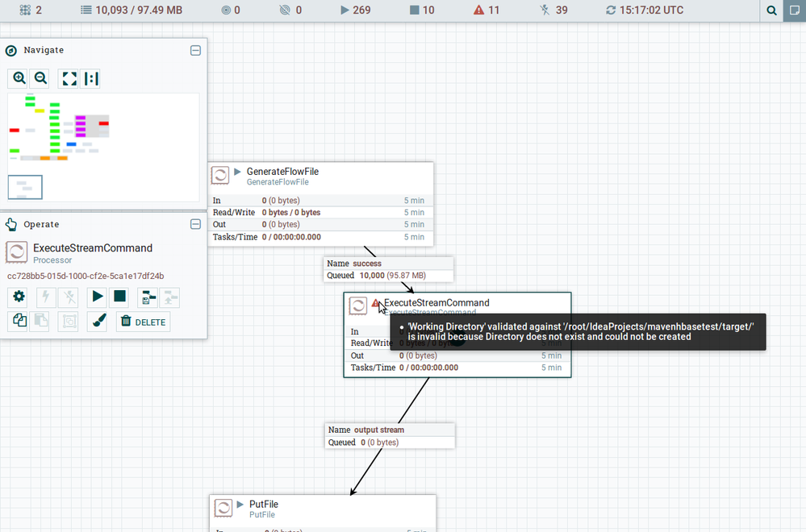Image resolution: width=806 pixels, height=532 pixels.
Task: Create a template from the selection
Action: coord(148,297)
